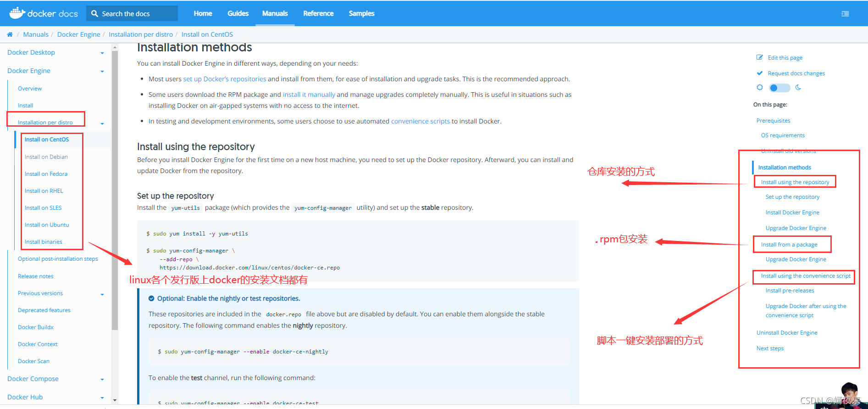Select the Manuals nav tab
The width and height of the screenshot is (868, 409).
pos(275,13)
